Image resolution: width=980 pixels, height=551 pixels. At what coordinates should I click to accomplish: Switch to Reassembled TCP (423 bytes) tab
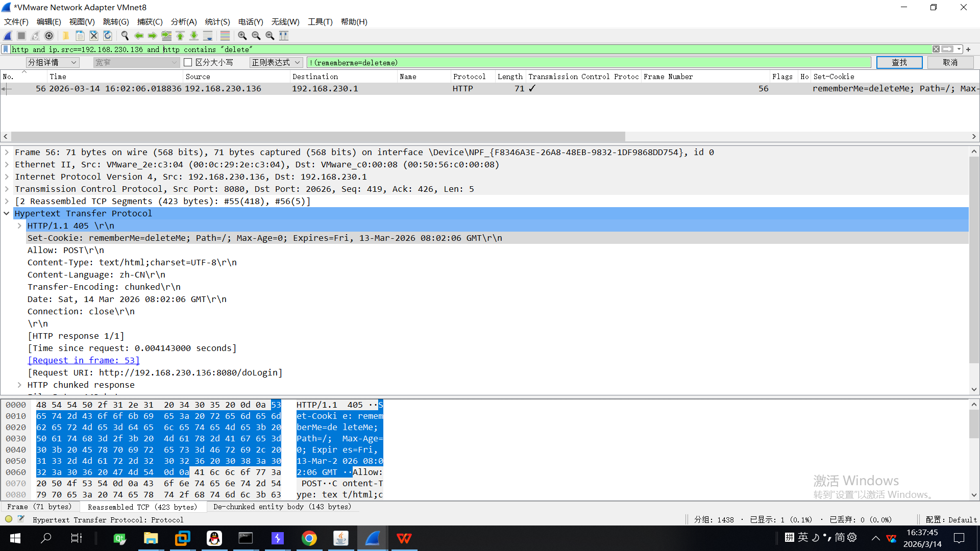(142, 507)
